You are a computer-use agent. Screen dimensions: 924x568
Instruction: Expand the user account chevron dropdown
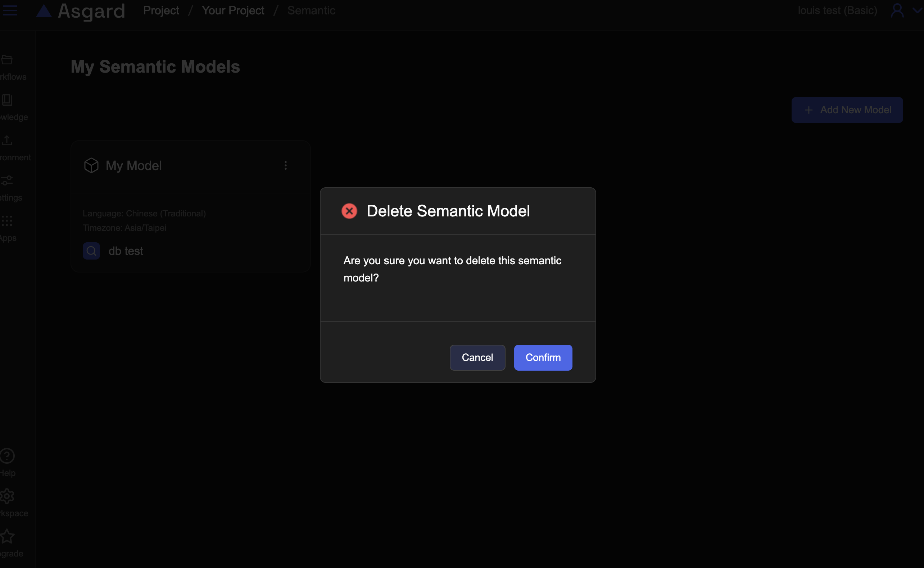(916, 10)
